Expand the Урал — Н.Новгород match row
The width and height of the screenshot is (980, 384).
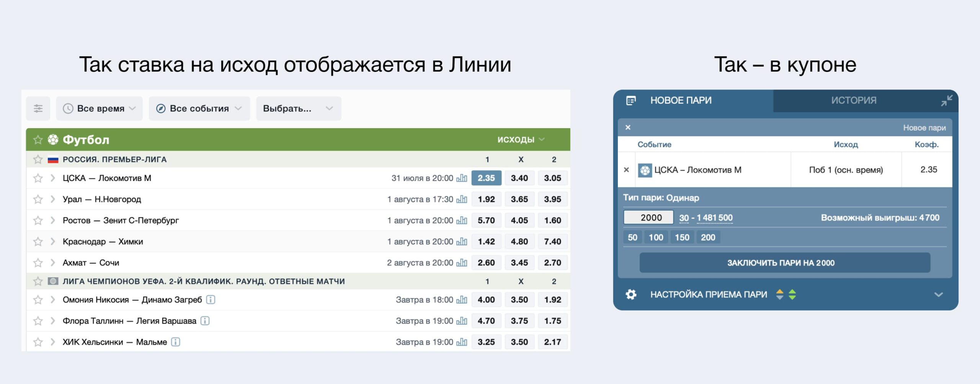pyautogui.click(x=53, y=199)
